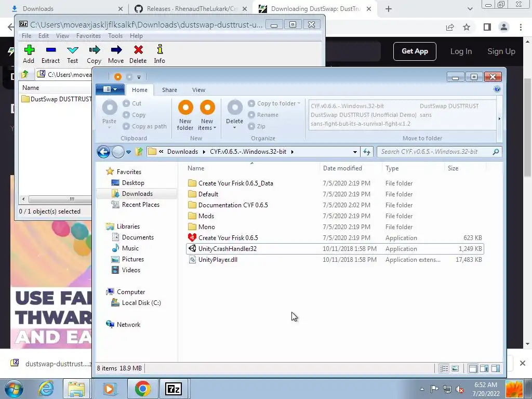The image size is (532, 399).
Task: Click the 7-Zip Copy button
Action: (94, 54)
